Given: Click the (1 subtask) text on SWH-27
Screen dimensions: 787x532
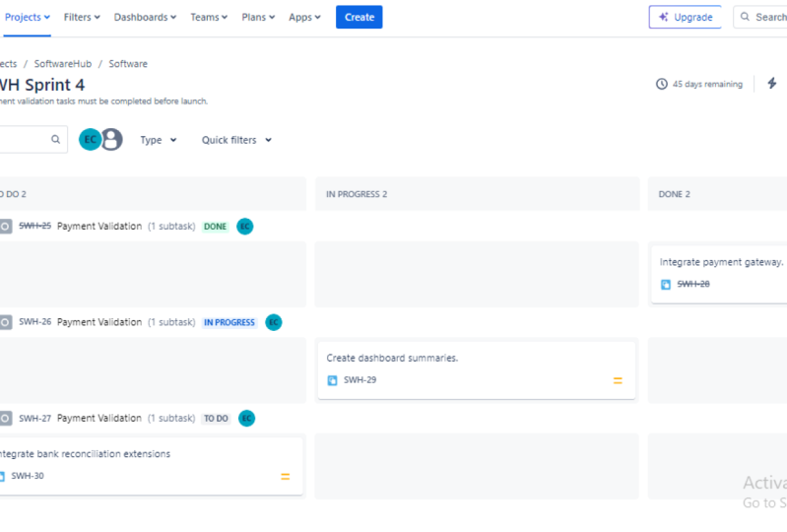Looking at the screenshot, I should tap(171, 418).
